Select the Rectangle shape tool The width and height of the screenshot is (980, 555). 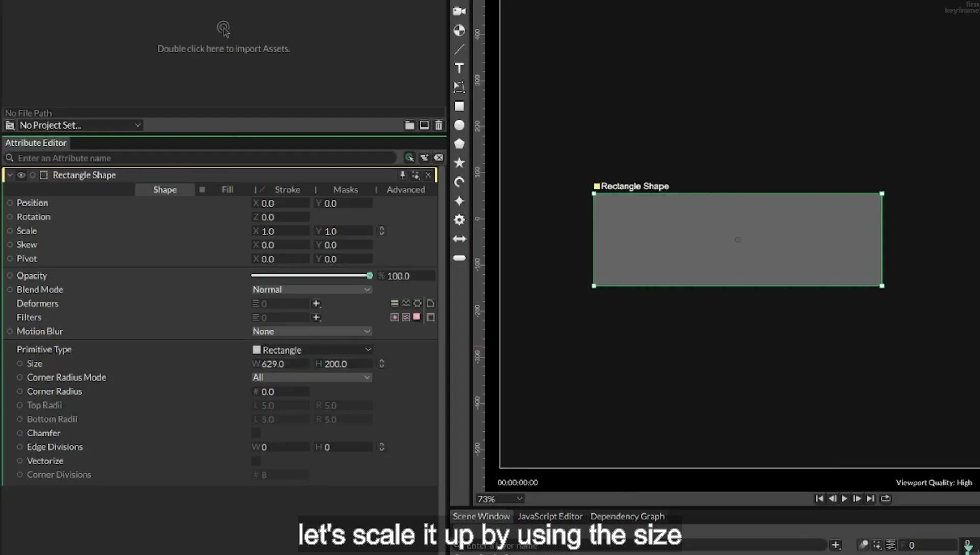459,106
